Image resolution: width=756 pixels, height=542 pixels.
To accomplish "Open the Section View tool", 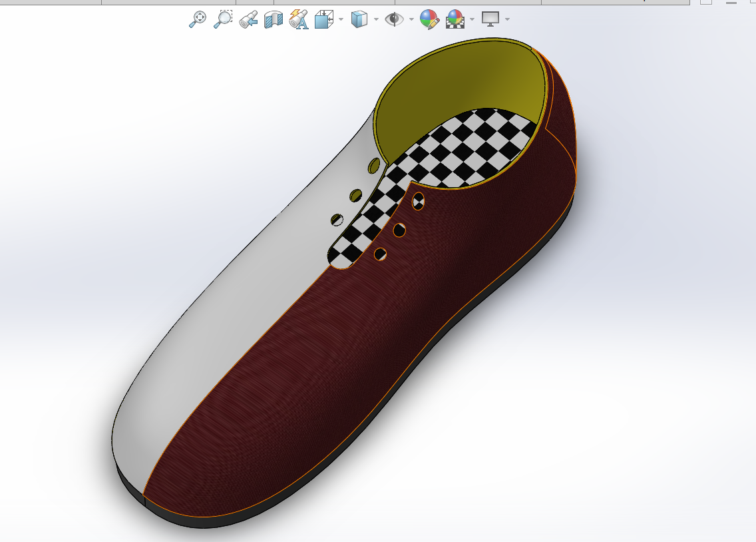I will 274,20.
